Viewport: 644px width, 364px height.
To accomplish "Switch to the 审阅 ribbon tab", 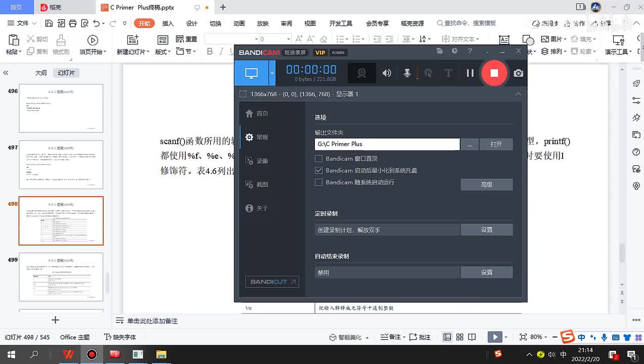I will click(287, 23).
